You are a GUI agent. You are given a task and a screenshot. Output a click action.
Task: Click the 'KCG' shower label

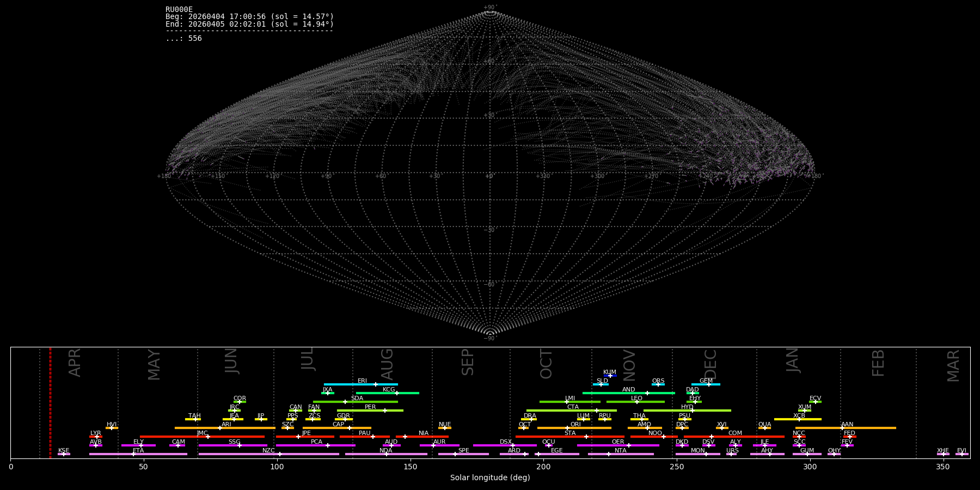[x=389, y=390]
